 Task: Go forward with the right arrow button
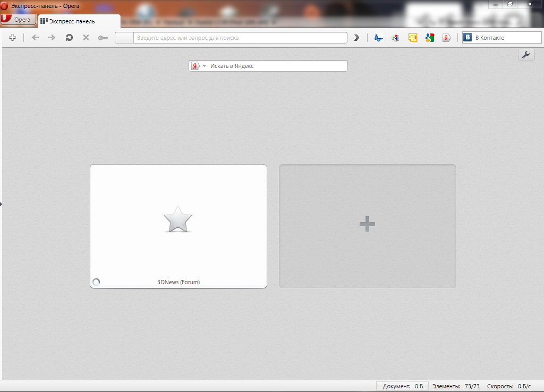(x=52, y=38)
